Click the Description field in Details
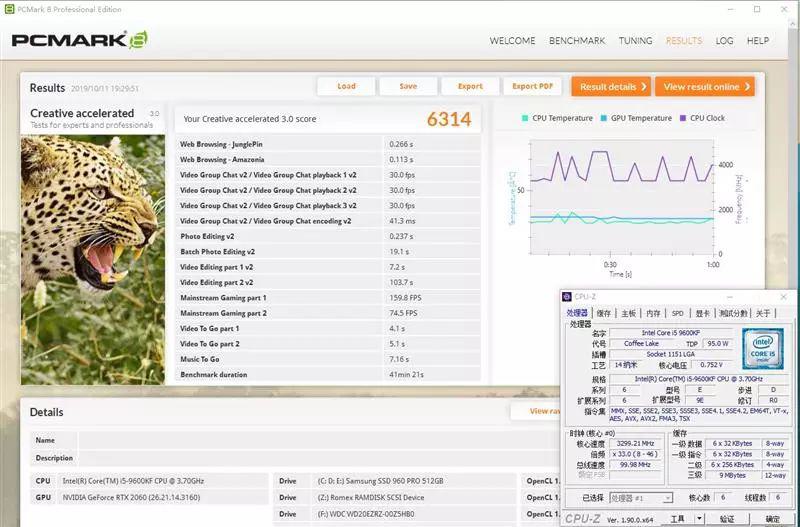Viewport: 800px width, 527px height. 319,458
